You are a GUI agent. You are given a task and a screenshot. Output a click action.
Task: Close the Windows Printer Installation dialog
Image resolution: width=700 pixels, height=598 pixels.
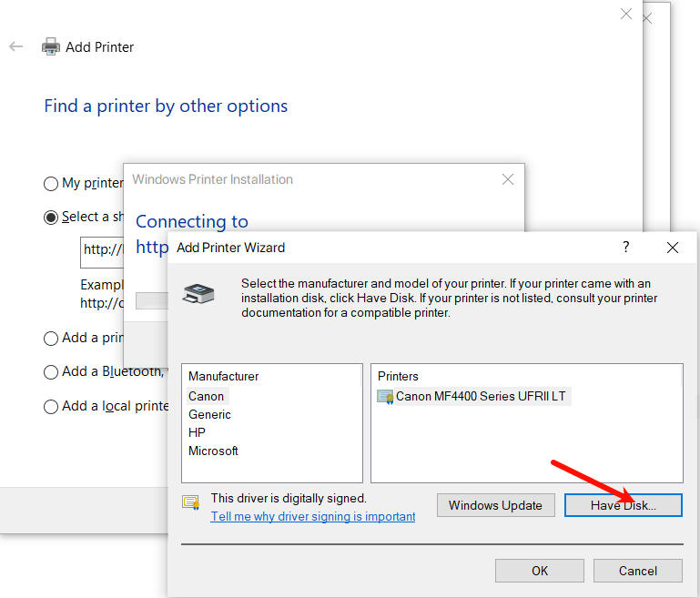(x=508, y=179)
